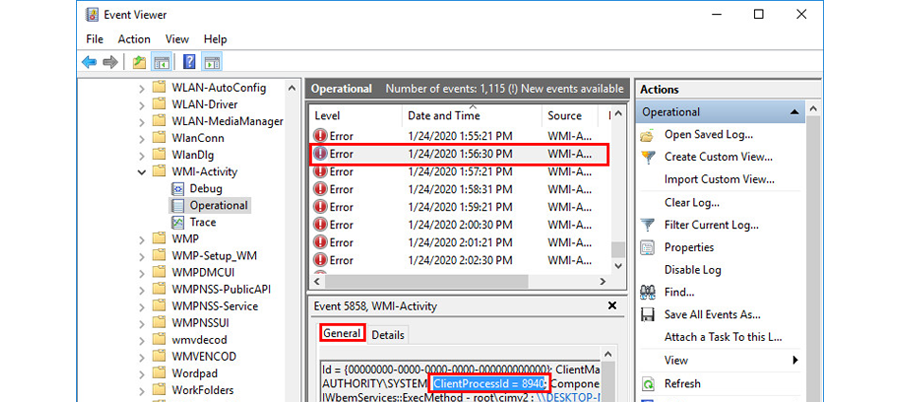Click the Find binoculars icon
Image resolution: width=900 pixels, height=402 pixels.
tap(647, 292)
